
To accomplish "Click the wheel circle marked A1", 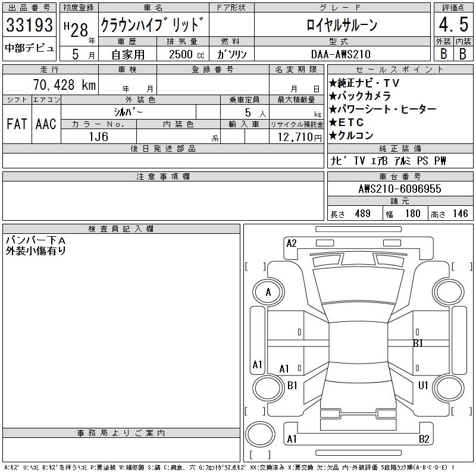I will (x=258, y=365).
